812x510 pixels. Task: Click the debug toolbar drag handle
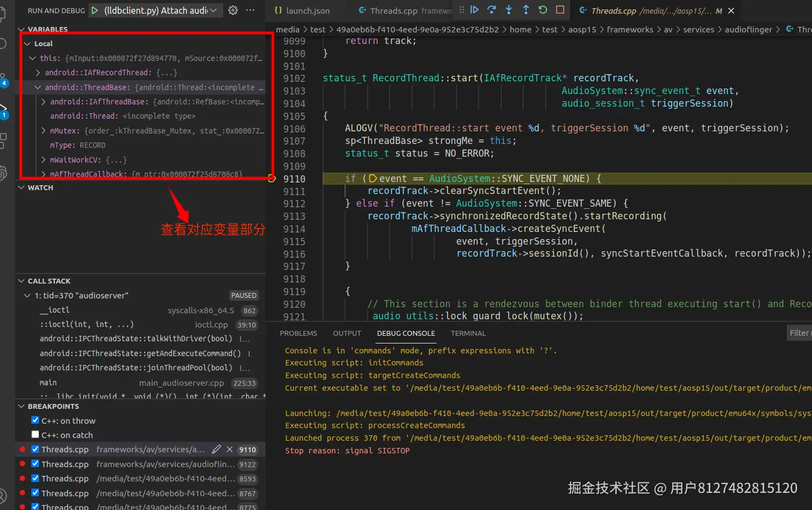tap(462, 10)
